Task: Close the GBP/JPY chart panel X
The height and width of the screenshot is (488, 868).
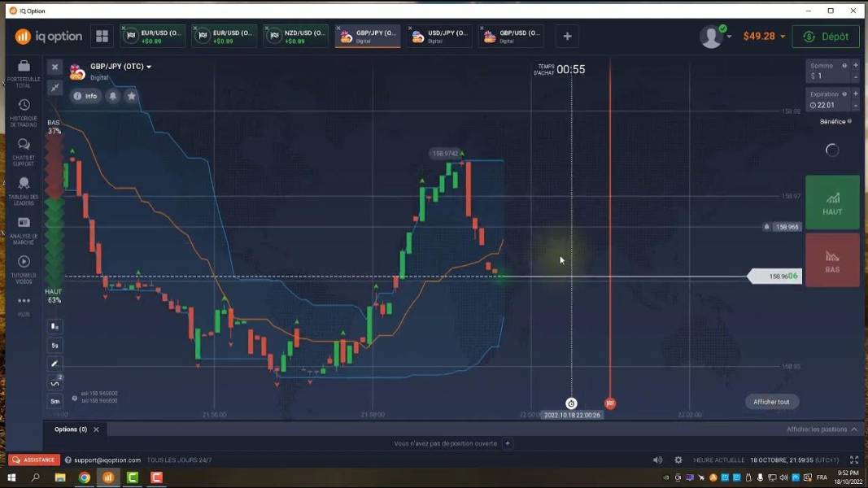Action: pyautogui.click(x=55, y=67)
